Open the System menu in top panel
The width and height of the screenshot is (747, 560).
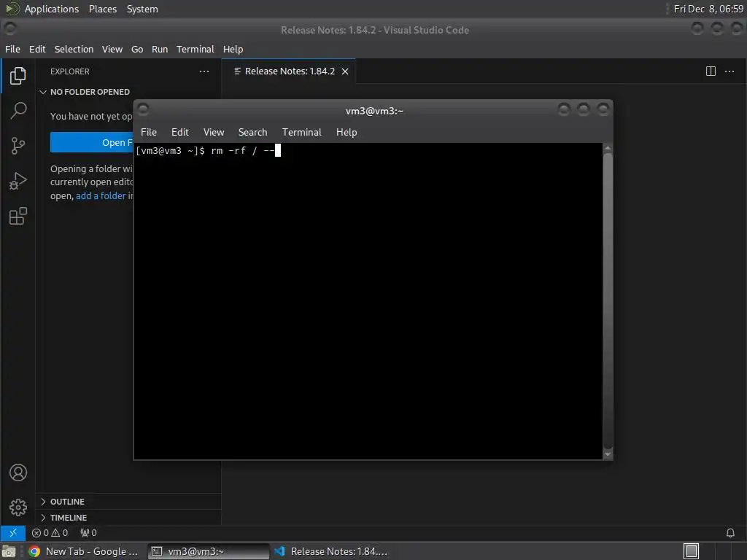point(142,9)
